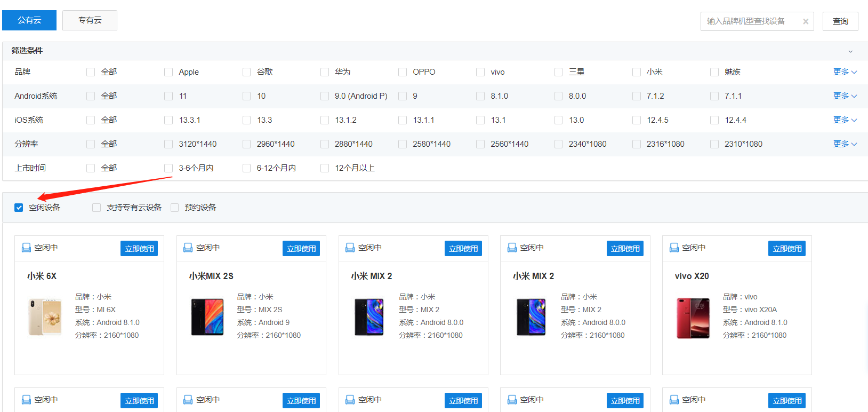Click the 小米 6X device title
This screenshot has width=868, height=412.
click(x=42, y=276)
